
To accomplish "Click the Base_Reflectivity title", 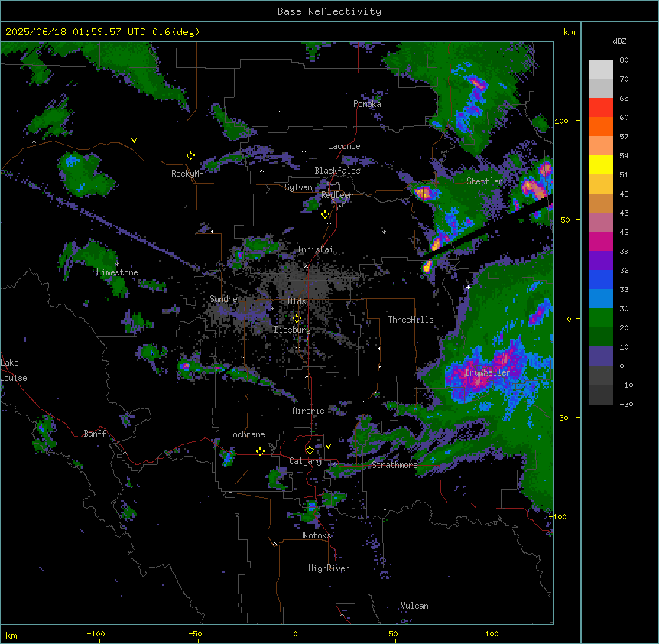I will pyautogui.click(x=329, y=11).
